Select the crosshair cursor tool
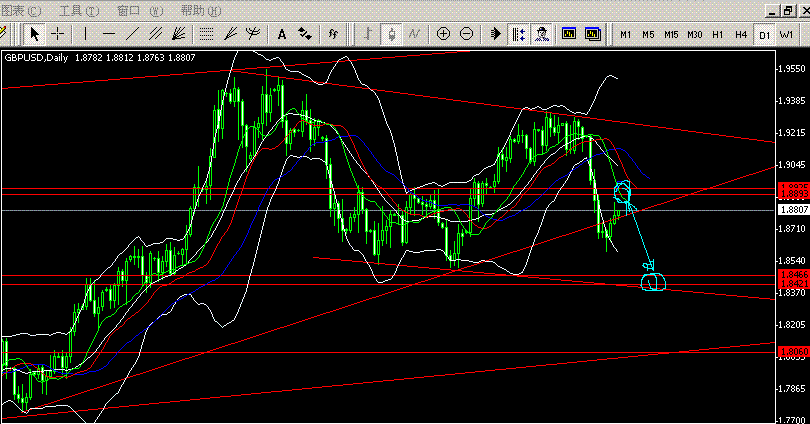This screenshot has height=424, width=810. point(58,34)
